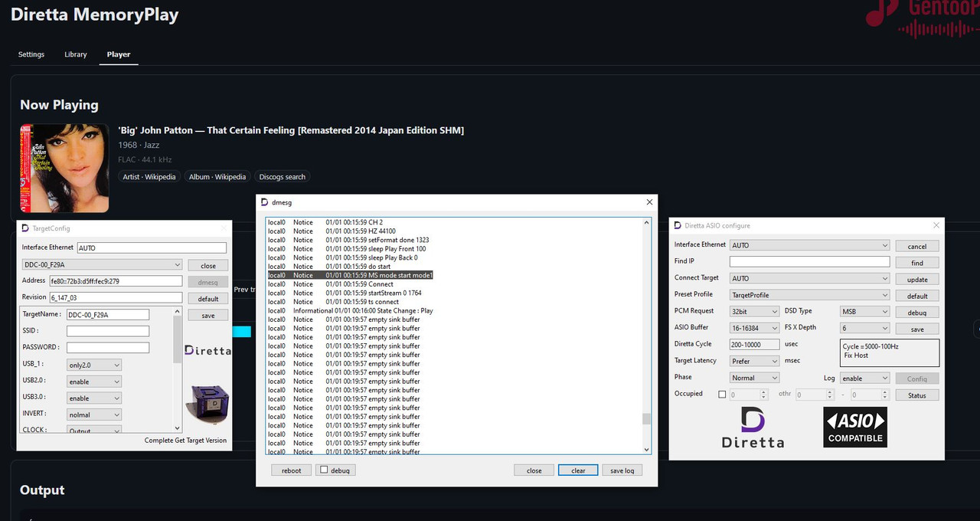980x521 pixels.
Task: Open Phase Normal dropdown
Action: 755,378
